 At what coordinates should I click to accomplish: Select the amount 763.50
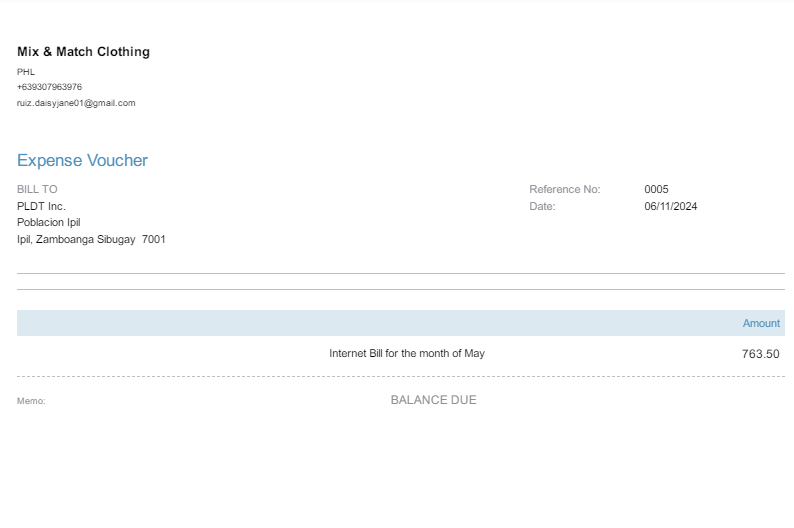click(761, 354)
